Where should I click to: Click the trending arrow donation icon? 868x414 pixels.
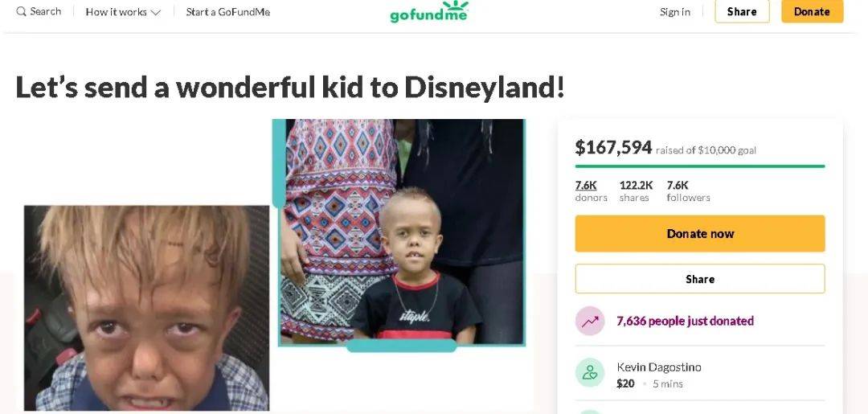[590, 321]
